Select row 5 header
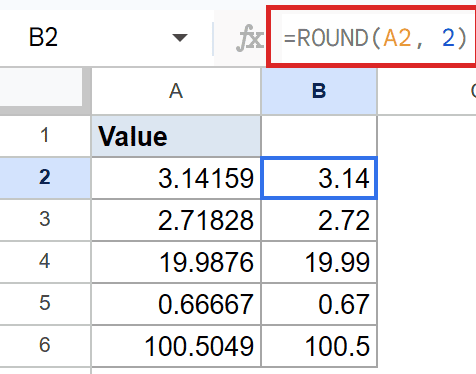This screenshot has width=476, height=374. [45, 303]
